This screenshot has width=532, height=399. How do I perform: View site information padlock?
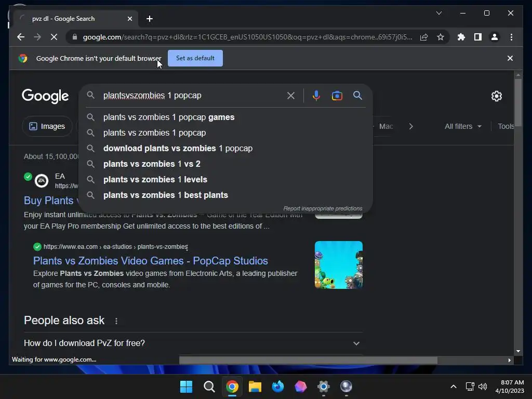click(75, 37)
